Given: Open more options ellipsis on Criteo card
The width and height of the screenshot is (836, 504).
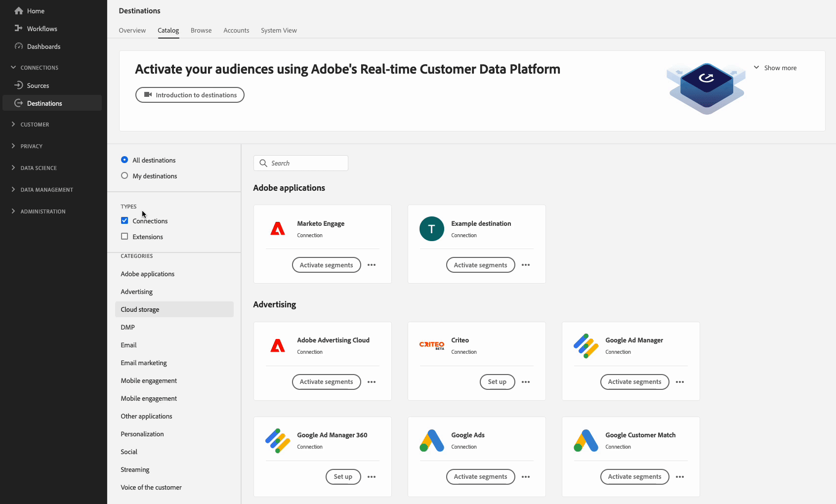Looking at the screenshot, I should (526, 382).
